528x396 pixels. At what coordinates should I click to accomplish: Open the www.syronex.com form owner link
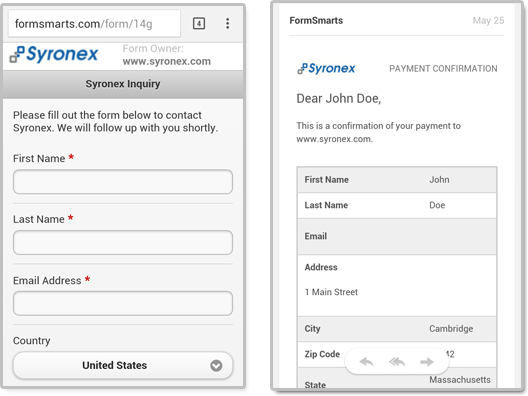pyautogui.click(x=167, y=61)
